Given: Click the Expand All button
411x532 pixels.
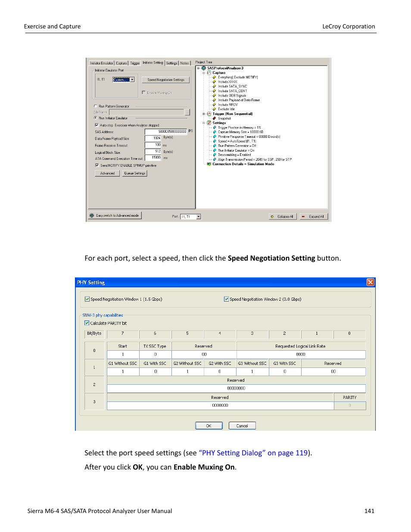Looking at the screenshot, I should [314, 217].
